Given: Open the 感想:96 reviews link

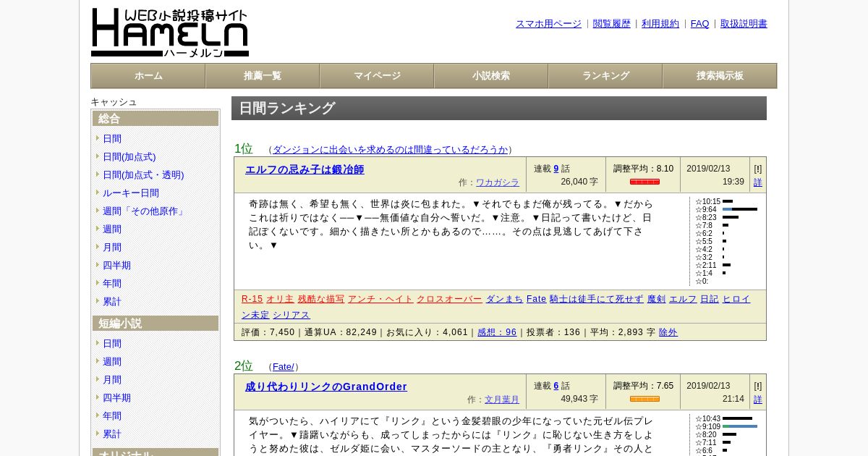Looking at the screenshot, I should coord(497,332).
